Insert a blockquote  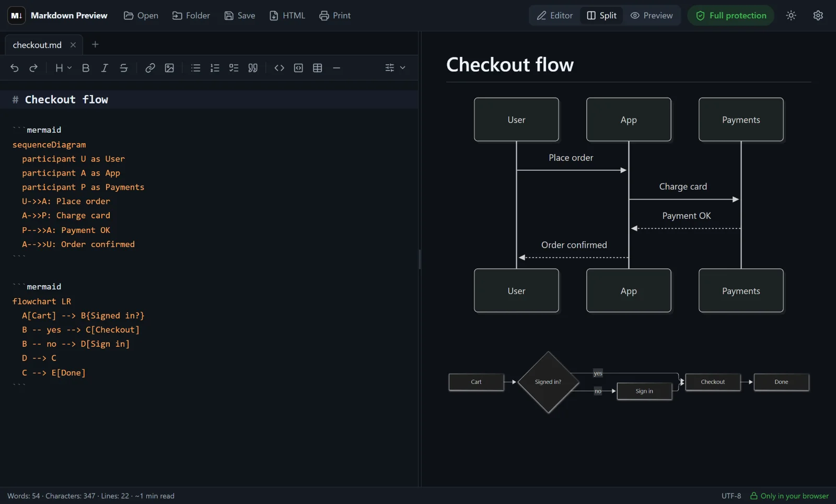point(253,68)
